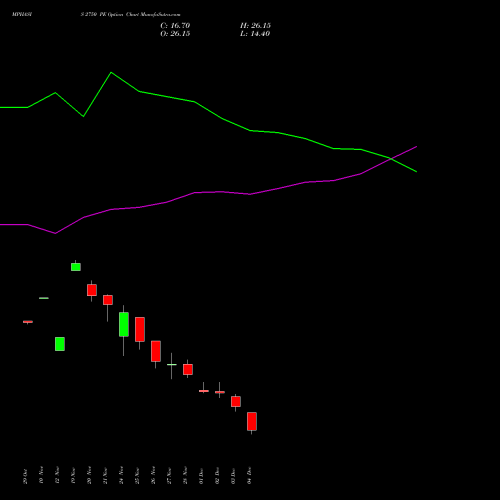Click the green candlestick above 12 Nov
The width and height of the screenshot is (500, 500).
click(60, 344)
